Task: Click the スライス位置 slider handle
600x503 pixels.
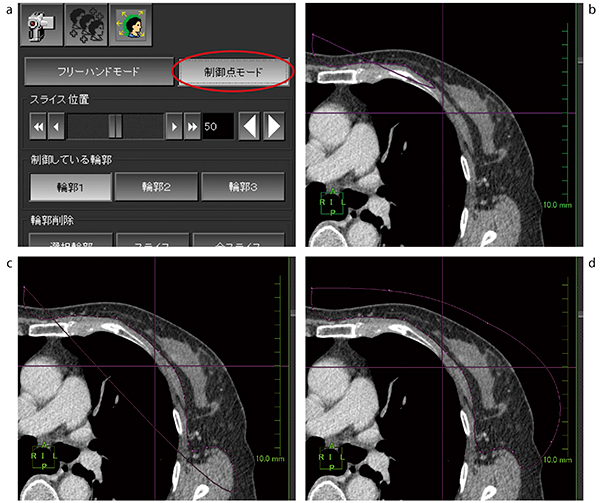Action: click(x=115, y=126)
